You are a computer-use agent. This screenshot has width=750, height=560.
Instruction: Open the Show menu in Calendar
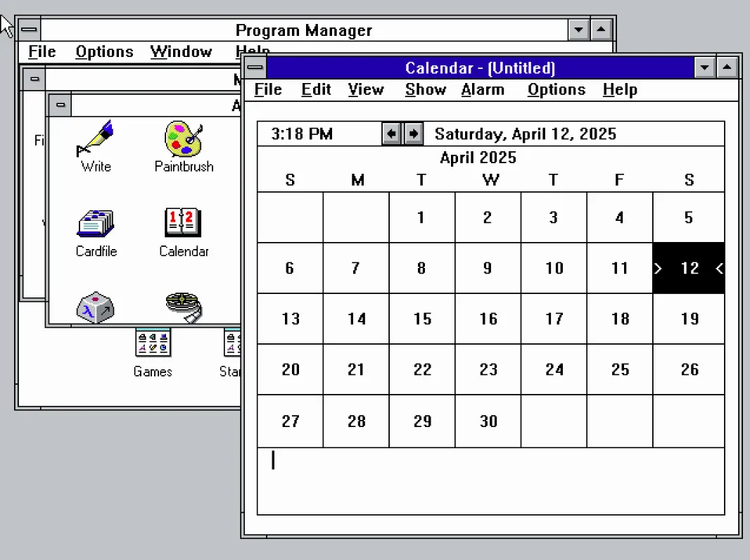point(425,89)
